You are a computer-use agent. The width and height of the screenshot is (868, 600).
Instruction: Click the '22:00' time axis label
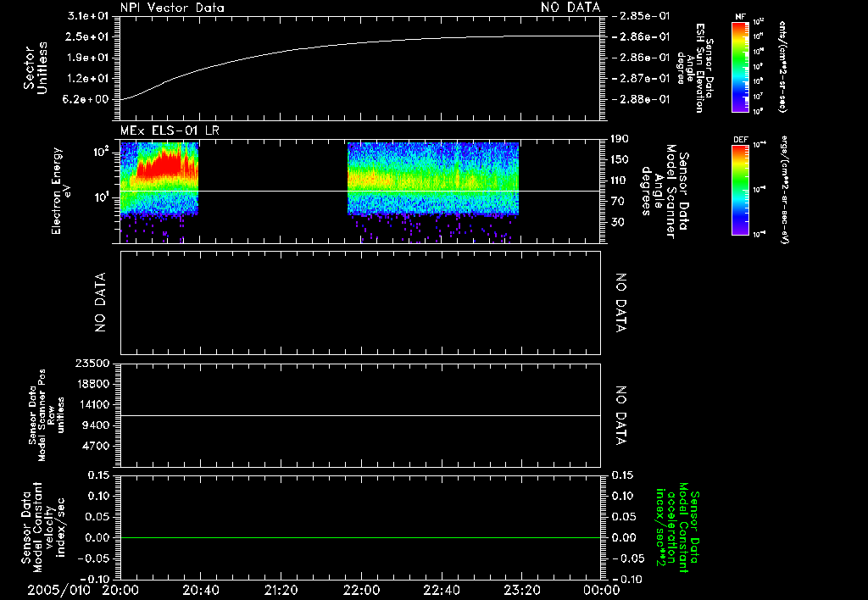point(361,590)
